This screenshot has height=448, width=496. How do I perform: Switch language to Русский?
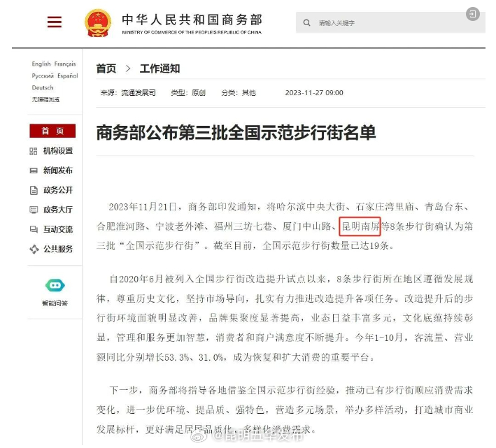point(43,75)
